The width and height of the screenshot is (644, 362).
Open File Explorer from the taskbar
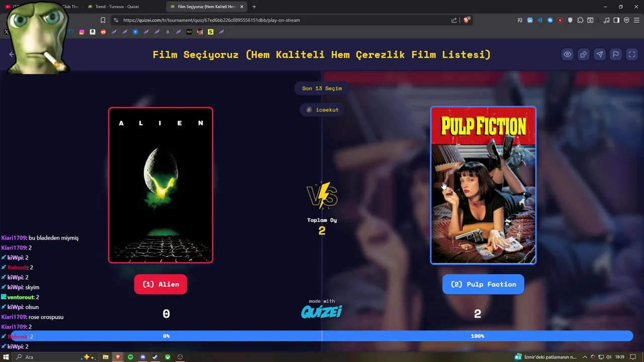click(x=106, y=357)
